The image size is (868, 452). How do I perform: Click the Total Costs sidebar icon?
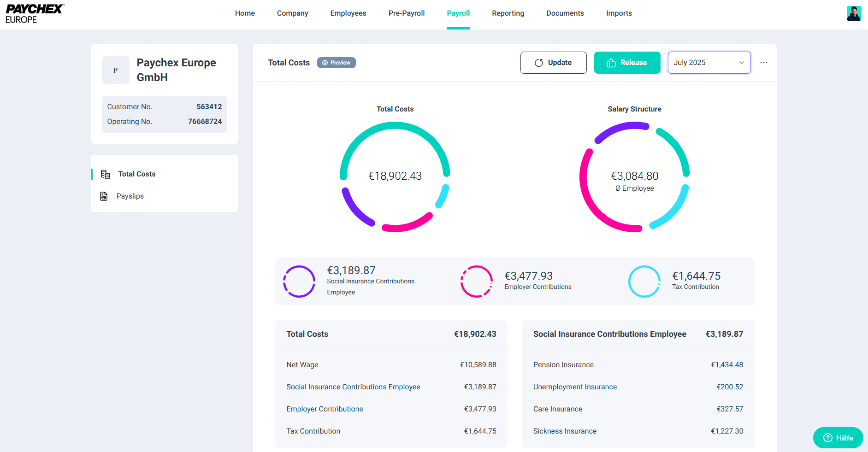click(x=106, y=174)
